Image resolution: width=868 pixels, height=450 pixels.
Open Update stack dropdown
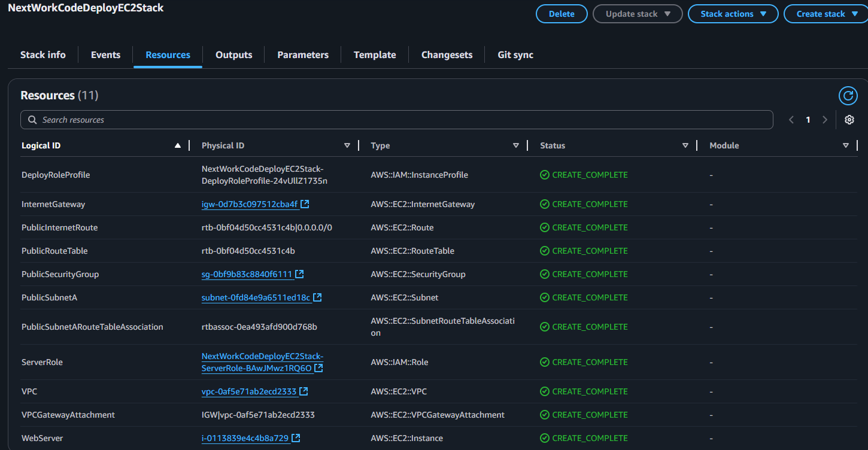point(638,14)
